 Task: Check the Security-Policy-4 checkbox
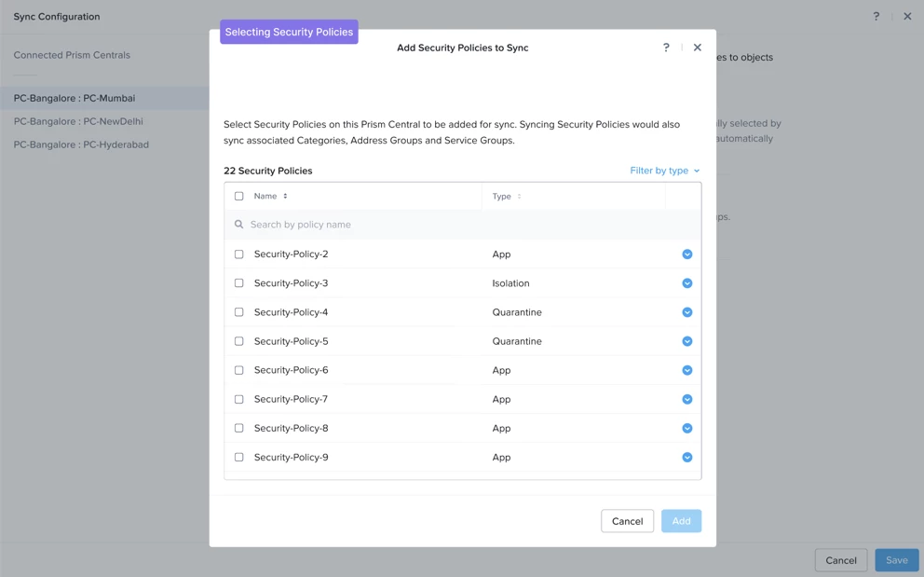[238, 312]
